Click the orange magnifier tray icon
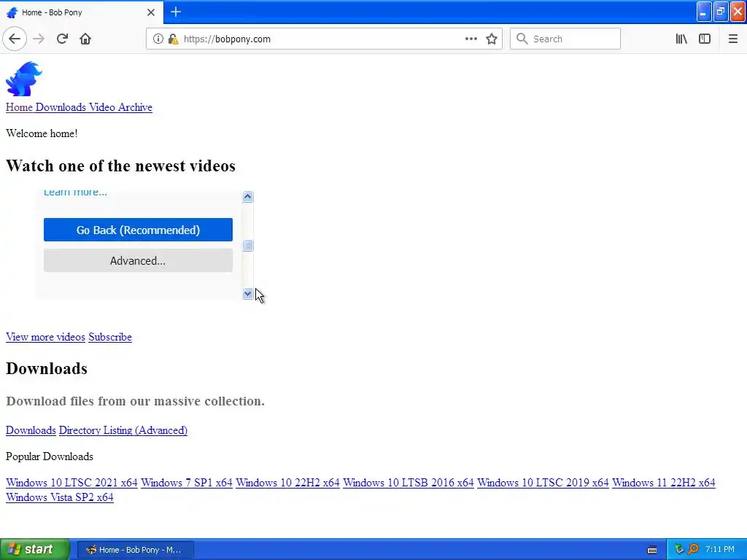747x560 pixels. (693, 550)
